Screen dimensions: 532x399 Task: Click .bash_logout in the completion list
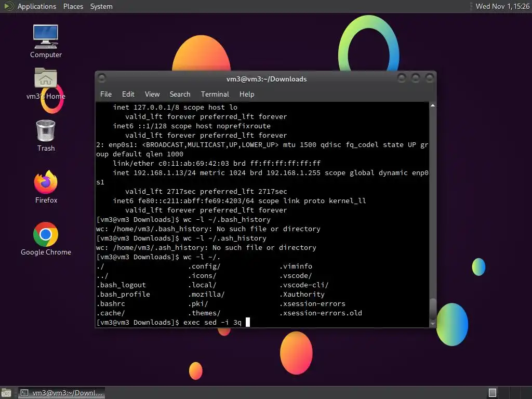121,285
